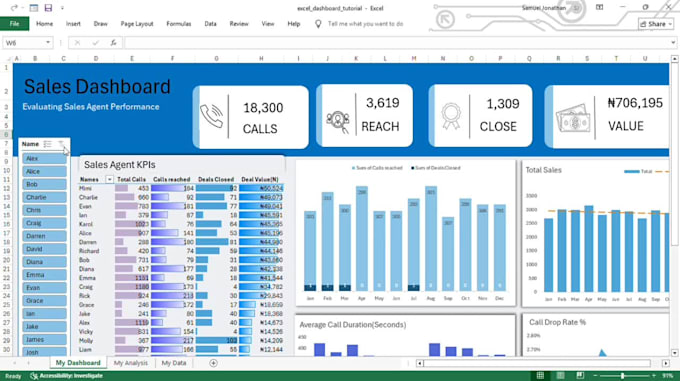Switch to the My Analysis sheet tab
Image resolution: width=680 pixels, height=381 pixels.
tap(131, 363)
